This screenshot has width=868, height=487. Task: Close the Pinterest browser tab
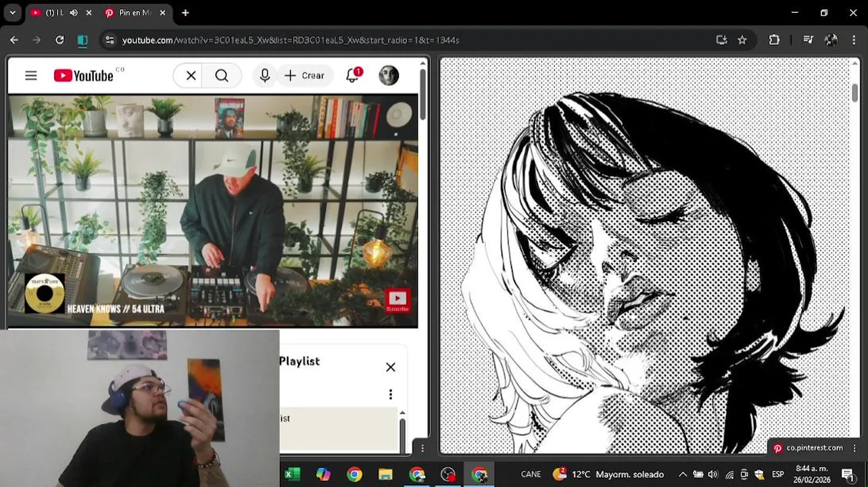(163, 13)
